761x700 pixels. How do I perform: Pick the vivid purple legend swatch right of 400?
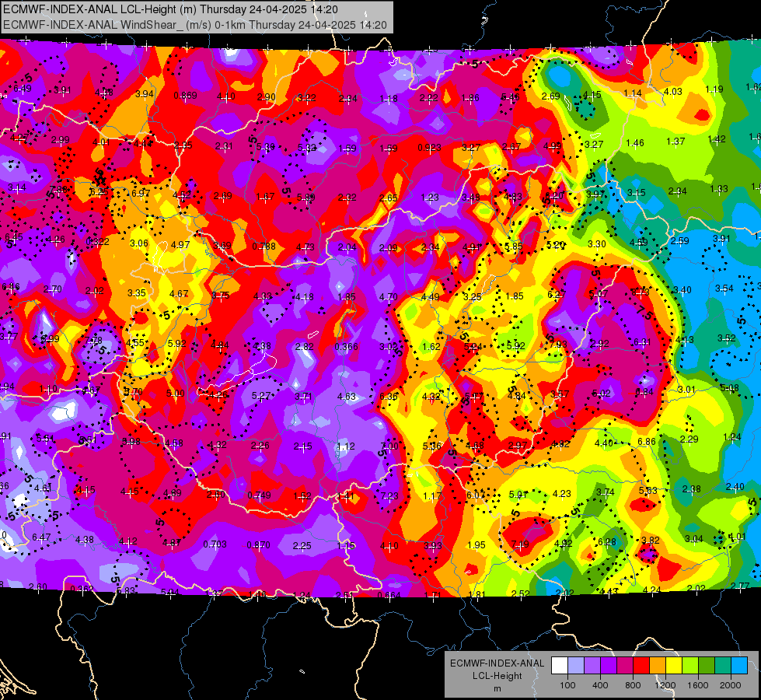pyautogui.click(x=609, y=665)
